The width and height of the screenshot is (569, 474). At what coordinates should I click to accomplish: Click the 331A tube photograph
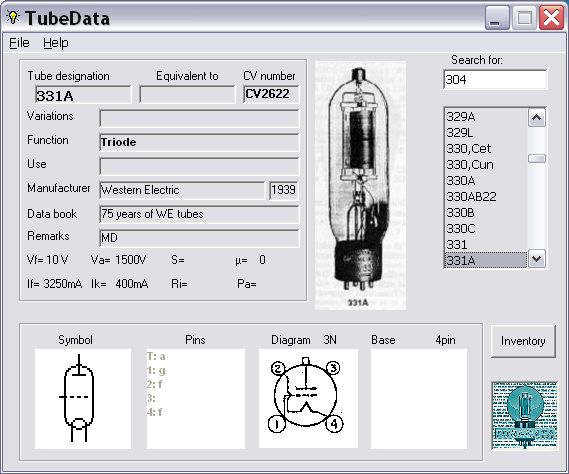click(x=360, y=185)
